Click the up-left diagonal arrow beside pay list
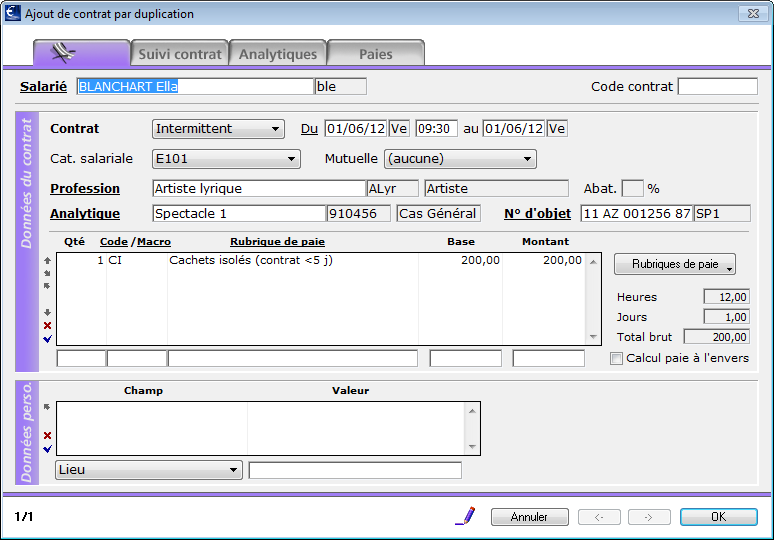 47,286
